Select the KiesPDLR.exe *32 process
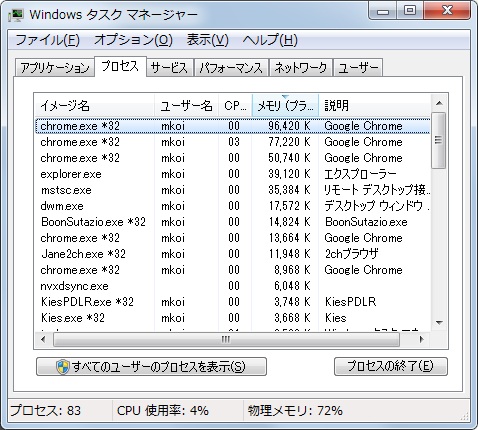Screen dimensions: 478x430 point(233,302)
